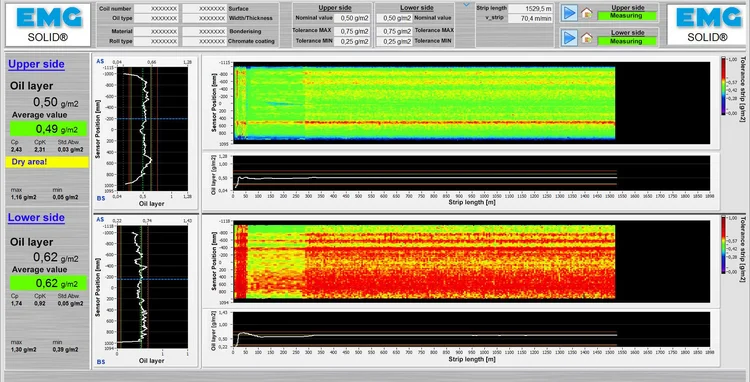Viewport: 750px width, 382px height.
Task: Send lower side sensor to home position
Action: click(586, 38)
